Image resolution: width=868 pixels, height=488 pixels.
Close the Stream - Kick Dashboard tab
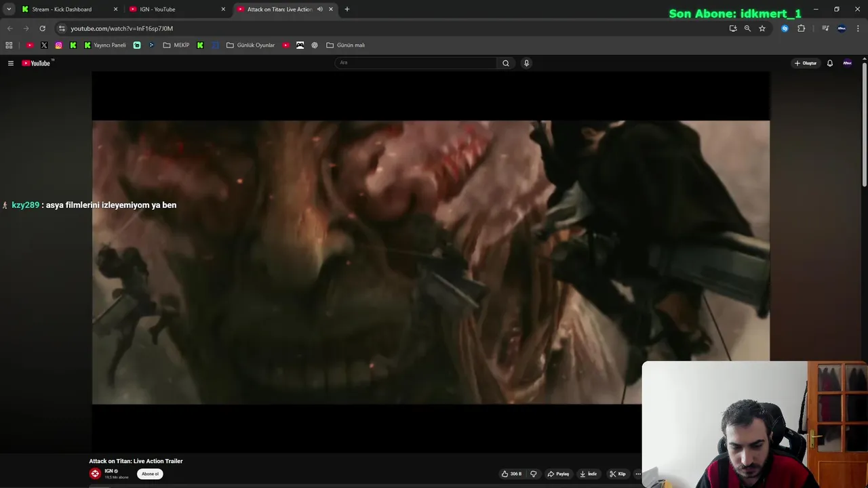coord(115,9)
